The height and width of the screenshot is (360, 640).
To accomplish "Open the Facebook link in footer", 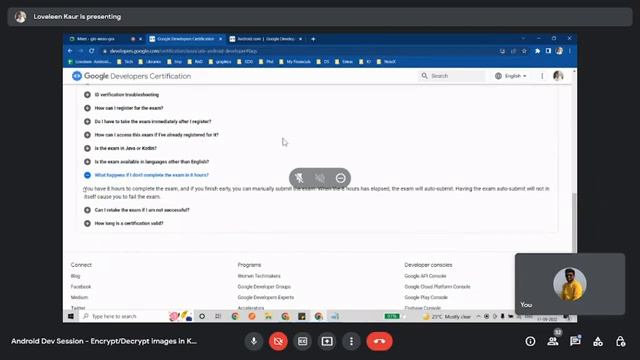I will pos(81,287).
